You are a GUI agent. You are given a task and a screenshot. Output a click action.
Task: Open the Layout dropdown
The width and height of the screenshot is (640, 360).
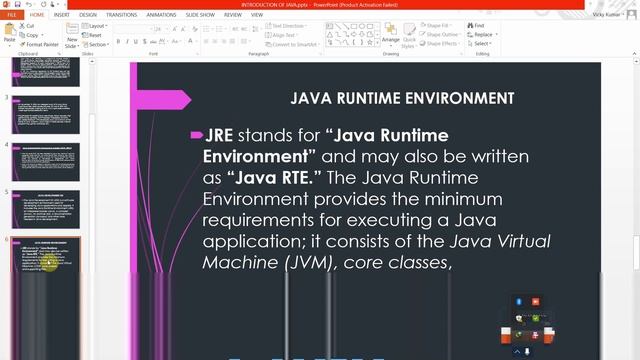(95, 26)
